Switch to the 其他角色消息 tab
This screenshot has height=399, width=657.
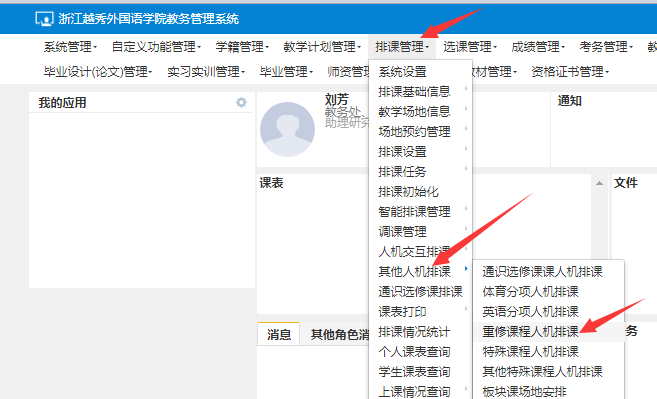click(x=339, y=334)
